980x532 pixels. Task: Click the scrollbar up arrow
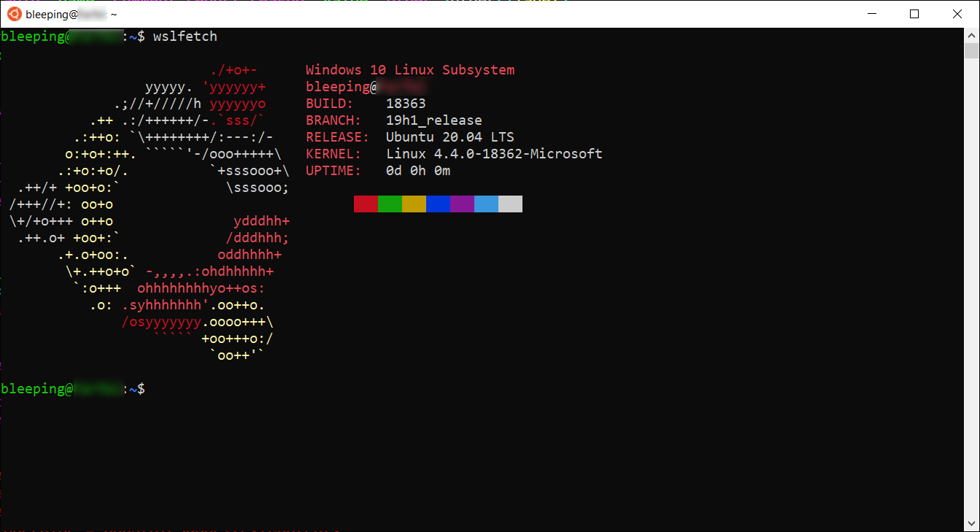(971, 35)
